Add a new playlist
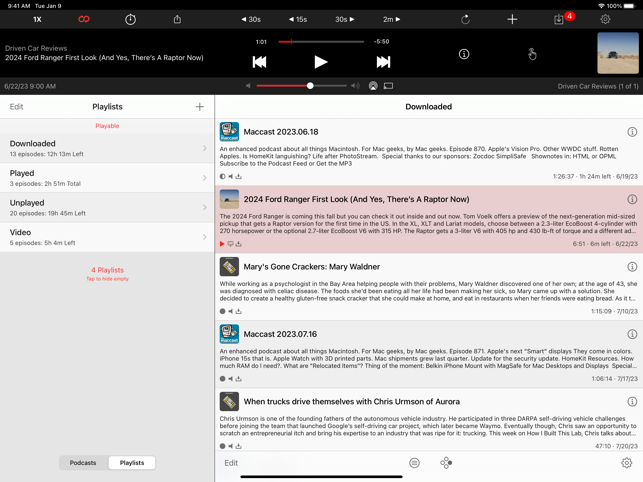 click(x=200, y=107)
